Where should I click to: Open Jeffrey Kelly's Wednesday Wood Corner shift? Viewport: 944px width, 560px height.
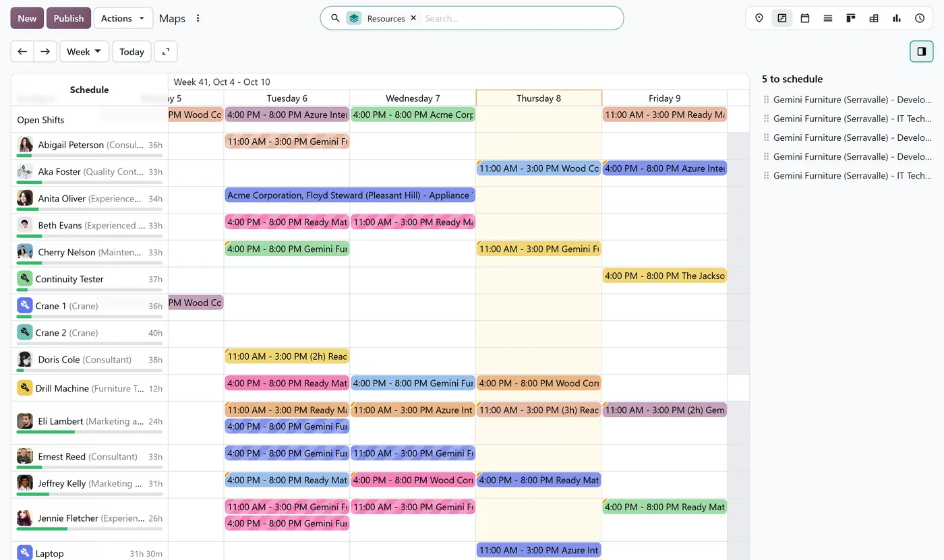413,480
